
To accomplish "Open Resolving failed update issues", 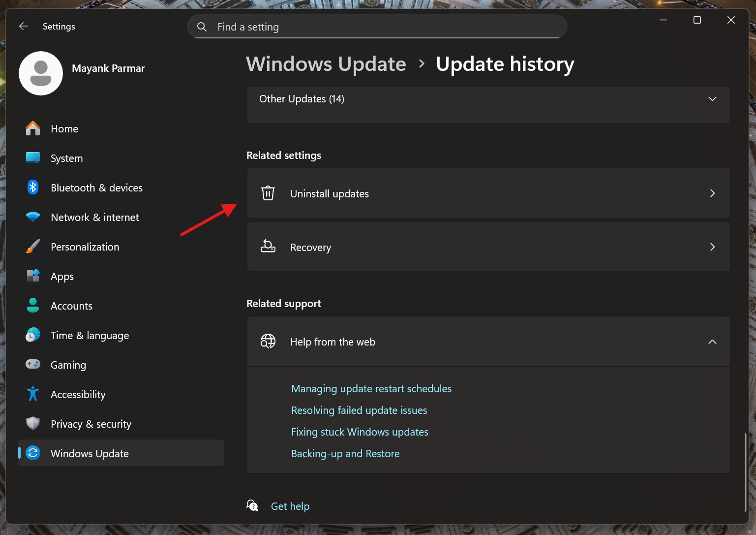I will pyautogui.click(x=359, y=410).
